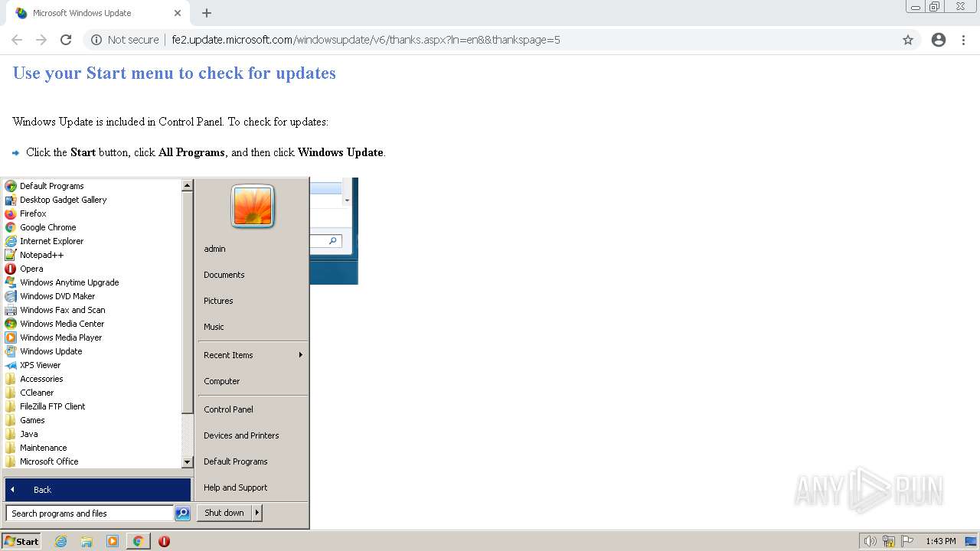The image size is (980, 551).
Task: Select the Microsoft Windows Update tab
Action: coord(97,13)
